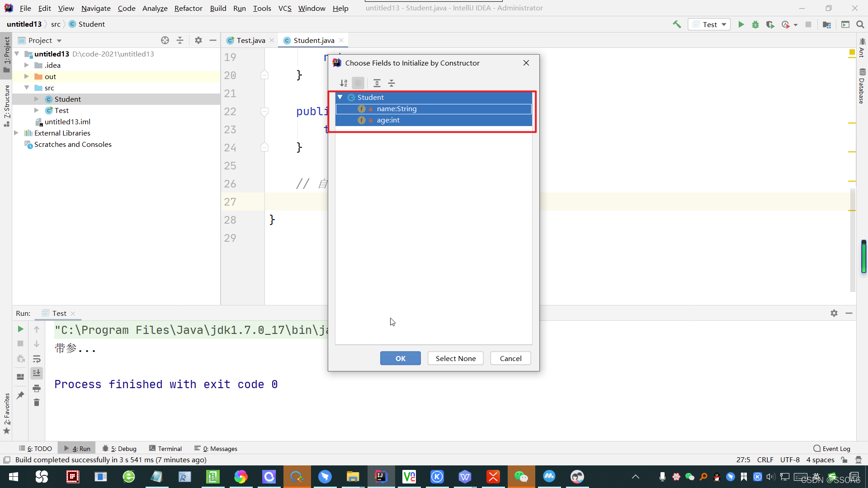Viewport: 868px width, 488px height.
Task: Open the Database side tool window
Action: [x=862, y=86]
